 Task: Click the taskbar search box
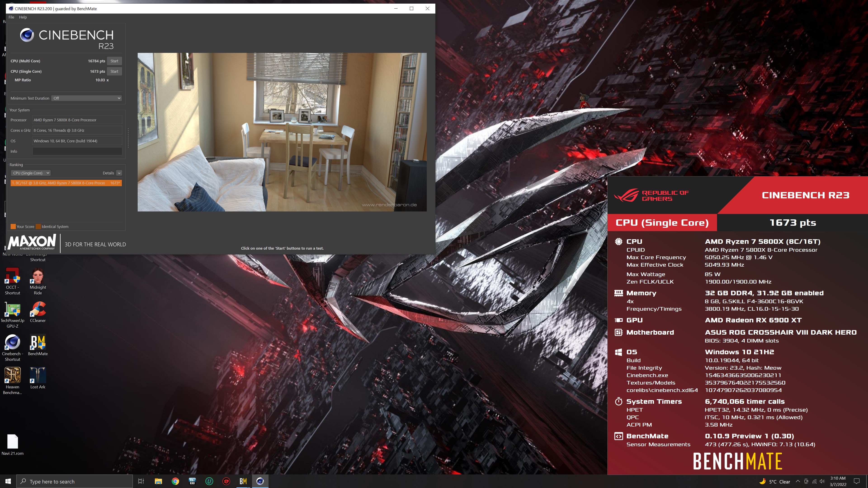coord(74,481)
